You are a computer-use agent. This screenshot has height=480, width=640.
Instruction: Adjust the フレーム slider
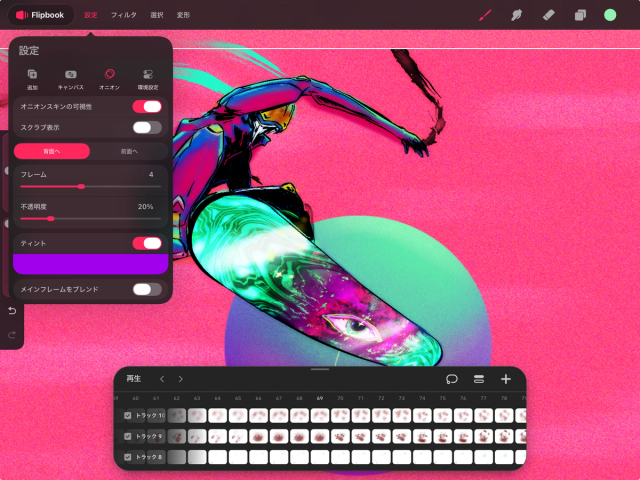click(x=91, y=187)
